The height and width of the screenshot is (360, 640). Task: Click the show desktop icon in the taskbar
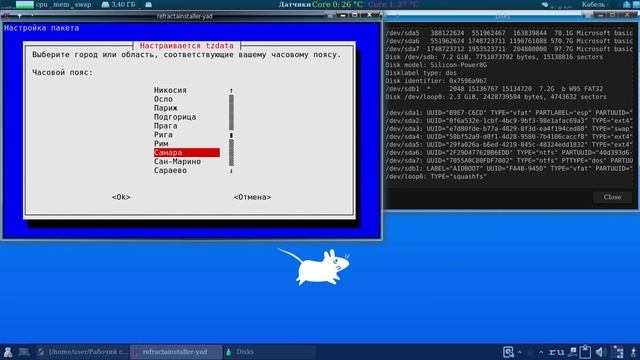[x=24, y=352]
